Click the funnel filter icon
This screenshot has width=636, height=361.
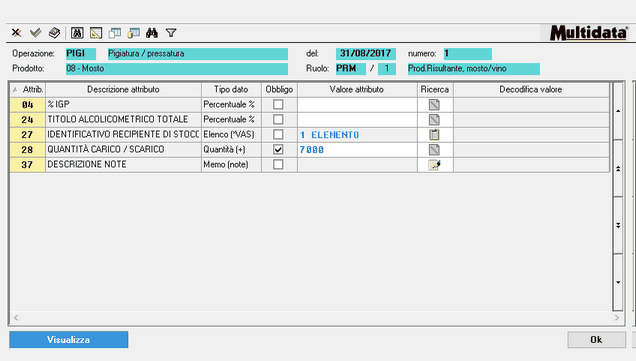171,33
